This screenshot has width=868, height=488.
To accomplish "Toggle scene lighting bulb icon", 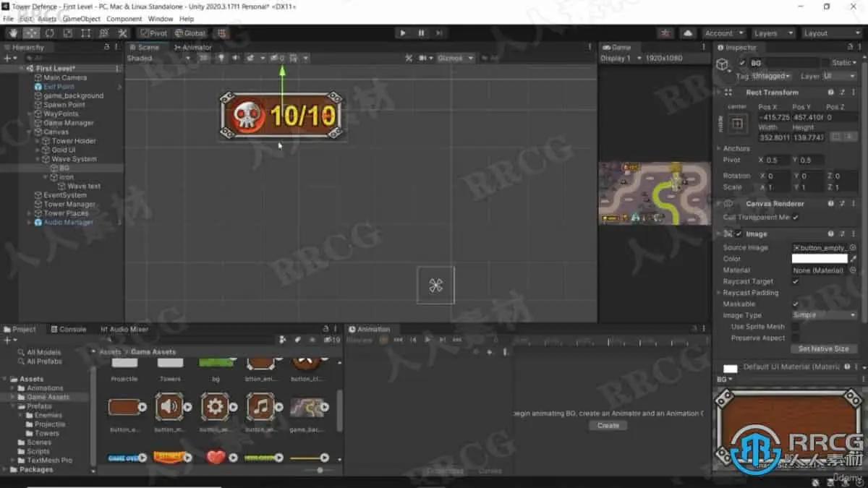I will (221, 58).
